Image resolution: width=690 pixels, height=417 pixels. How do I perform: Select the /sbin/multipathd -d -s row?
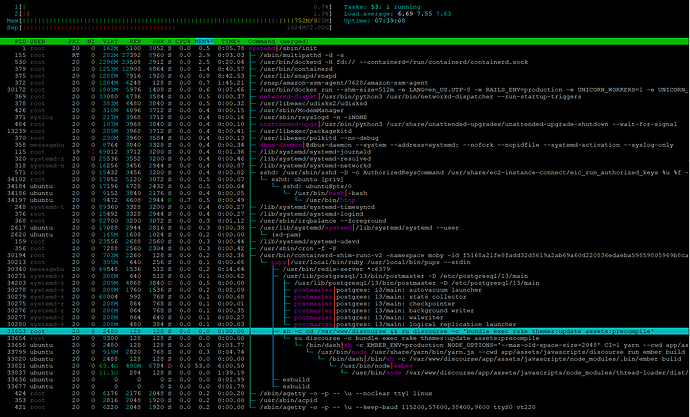point(345,55)
